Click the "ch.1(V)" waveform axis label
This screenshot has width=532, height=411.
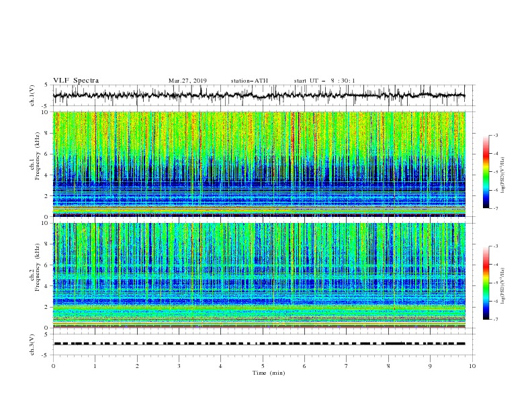(x=32, y=95)
